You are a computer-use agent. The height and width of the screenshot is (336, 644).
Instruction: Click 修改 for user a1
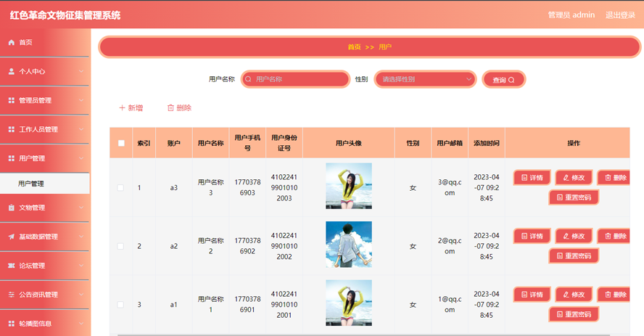(x=574, y=295)
